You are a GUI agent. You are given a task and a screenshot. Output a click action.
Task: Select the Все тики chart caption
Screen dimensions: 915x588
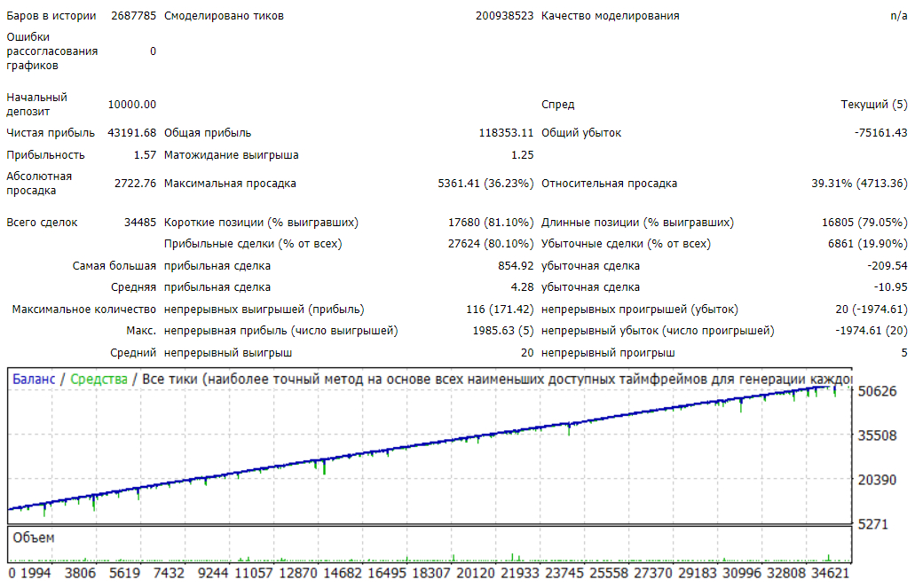[496, 380]
